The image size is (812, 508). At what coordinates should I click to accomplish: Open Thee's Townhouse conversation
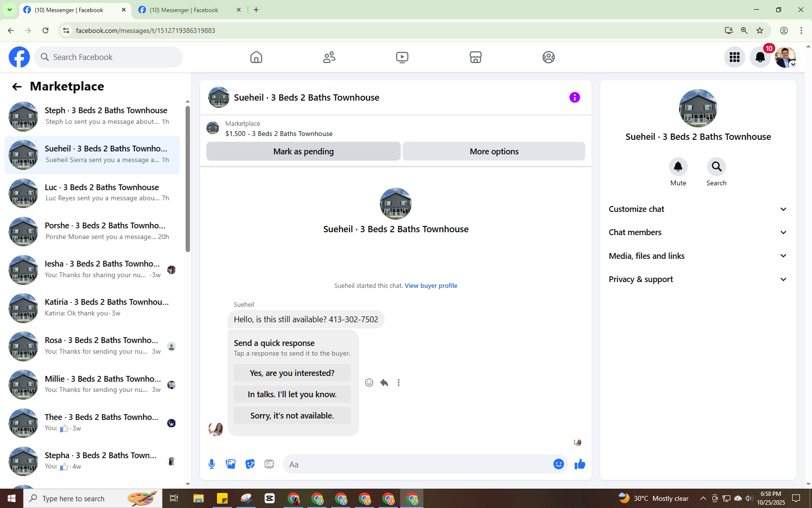92,423
